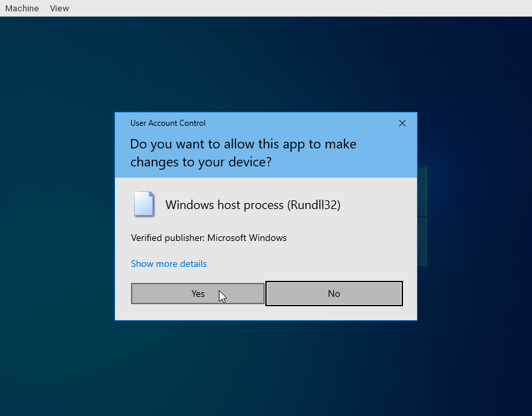Choose No to deny the request
532x416 pixels.
click(x=334, y=294)
